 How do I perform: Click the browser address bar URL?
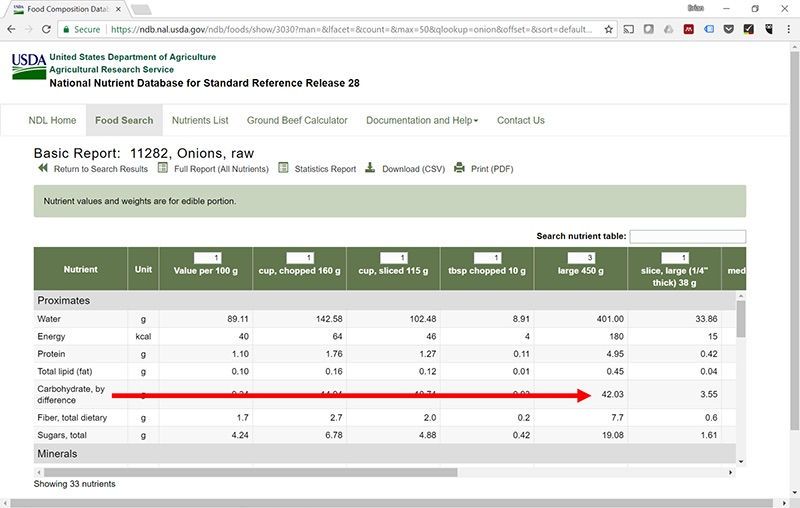click(351, 30)
